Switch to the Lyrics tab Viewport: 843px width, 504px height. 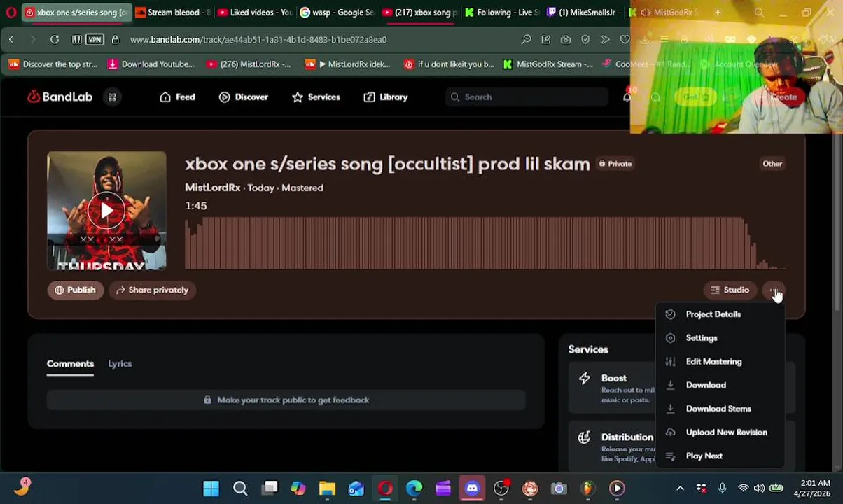click(x=120, y=364)
